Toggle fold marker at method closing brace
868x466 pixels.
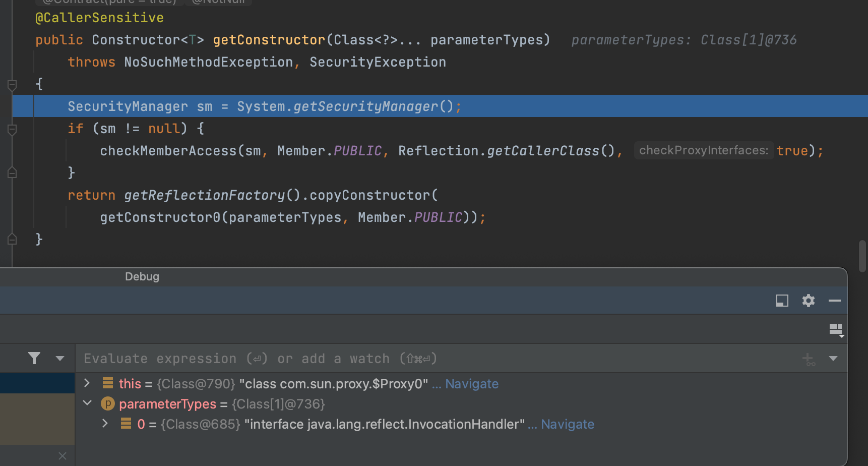pos(13,239)
